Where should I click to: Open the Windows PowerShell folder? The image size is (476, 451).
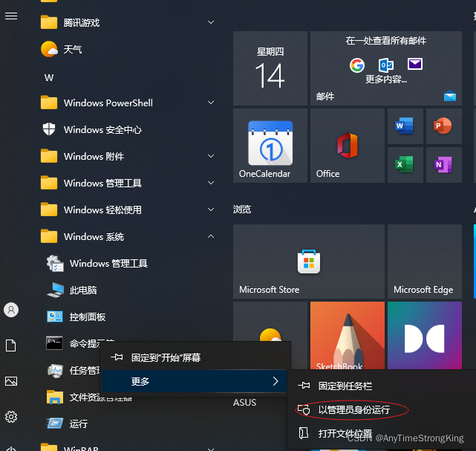pos(128,103)
